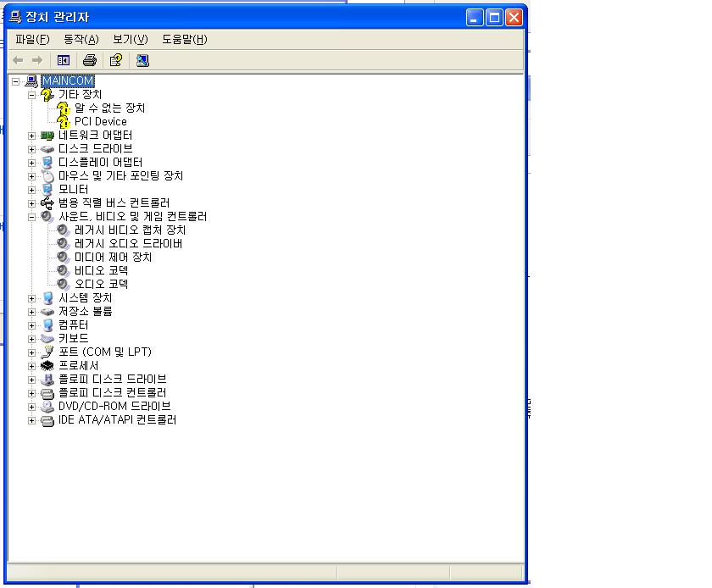Screen dimensions: 712x588
Task: Open the 보기(V) menu
Action: [131, 40]
